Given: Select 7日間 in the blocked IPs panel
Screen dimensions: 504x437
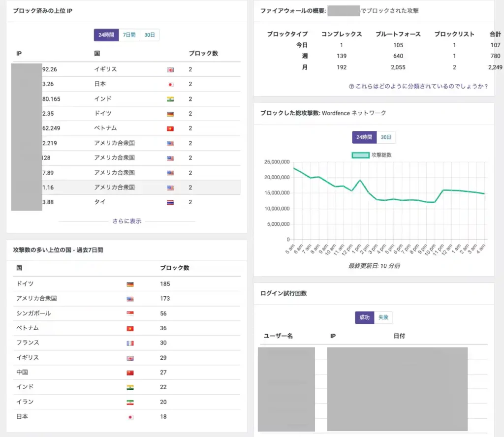Looking at the screenshot, I should 129,35.
